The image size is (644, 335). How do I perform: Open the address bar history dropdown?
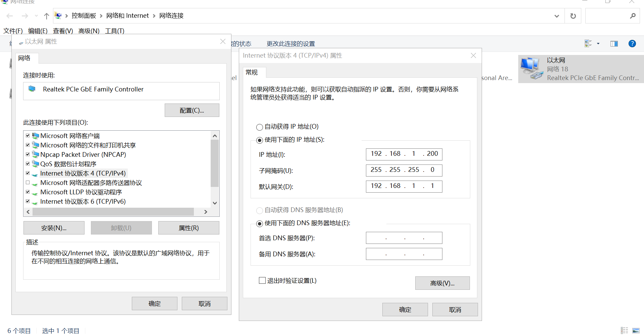(x=557, y=16)
